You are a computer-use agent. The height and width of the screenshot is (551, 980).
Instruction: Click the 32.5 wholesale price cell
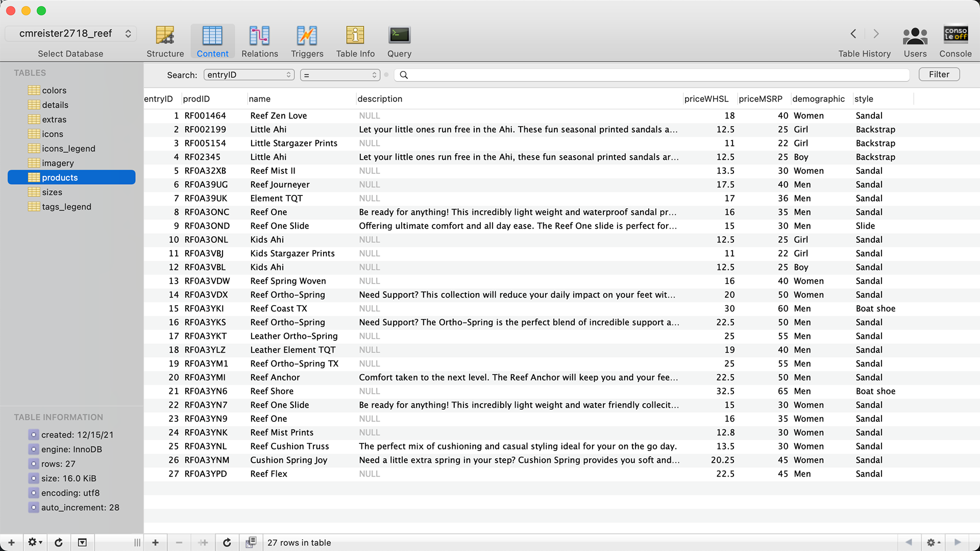coord(725,391)
